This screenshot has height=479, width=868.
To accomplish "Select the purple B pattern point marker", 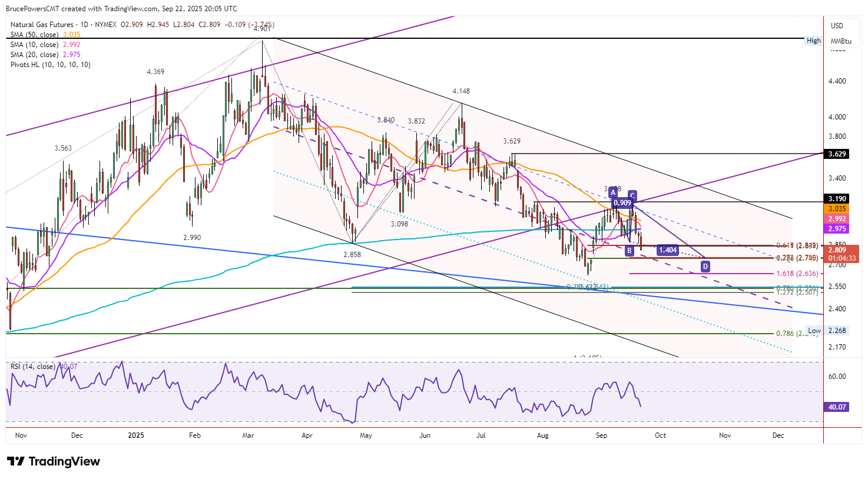I will click(x=630, y=251).
